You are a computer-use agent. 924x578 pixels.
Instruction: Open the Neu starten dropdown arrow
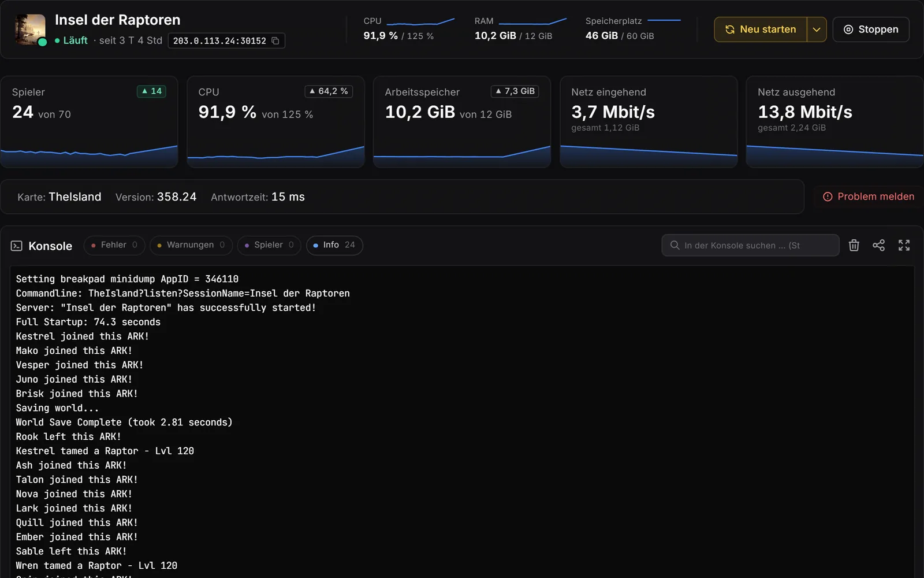[817, 29]
